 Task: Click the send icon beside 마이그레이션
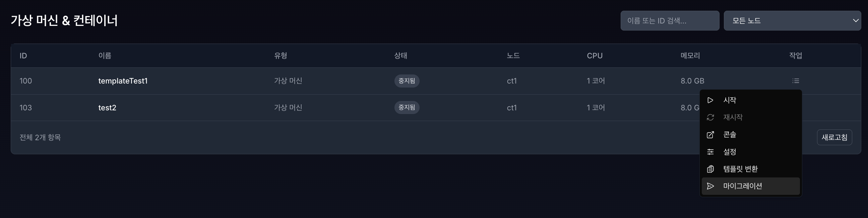710,186
